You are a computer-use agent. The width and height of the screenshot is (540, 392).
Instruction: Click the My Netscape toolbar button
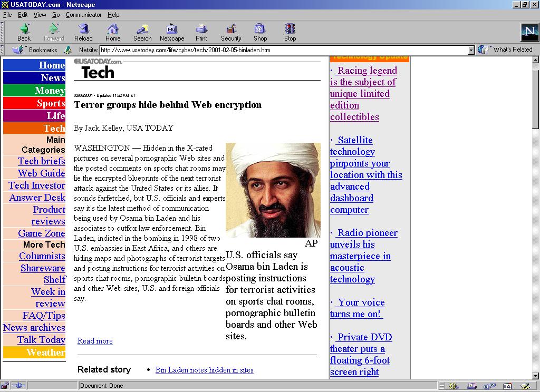[x=172, y=33]
